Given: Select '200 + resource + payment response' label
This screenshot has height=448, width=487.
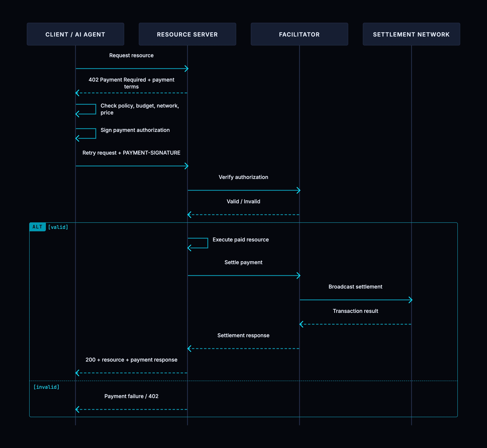Looking at the screenshot, I should click(131, 360).
